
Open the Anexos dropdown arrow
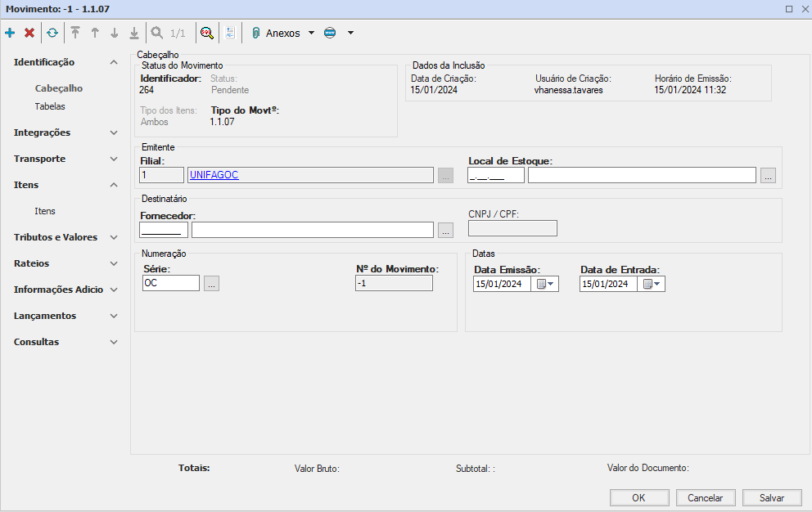[311, 33]
